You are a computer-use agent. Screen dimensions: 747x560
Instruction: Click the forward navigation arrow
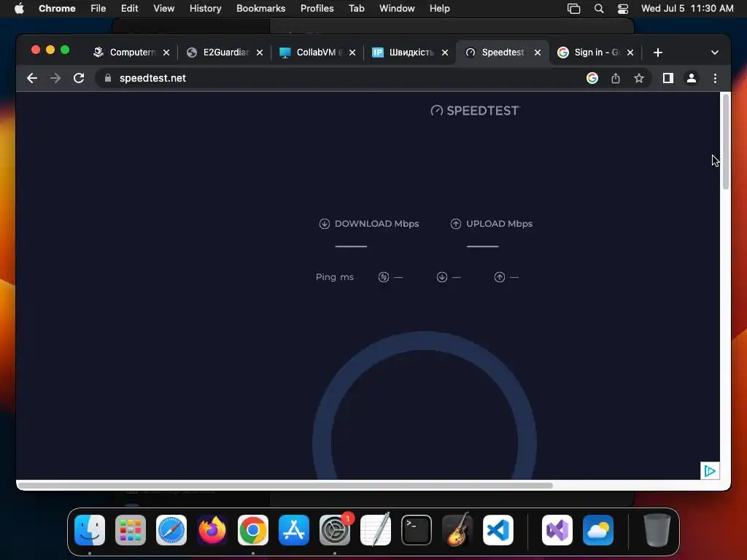(x=55, y=78)
